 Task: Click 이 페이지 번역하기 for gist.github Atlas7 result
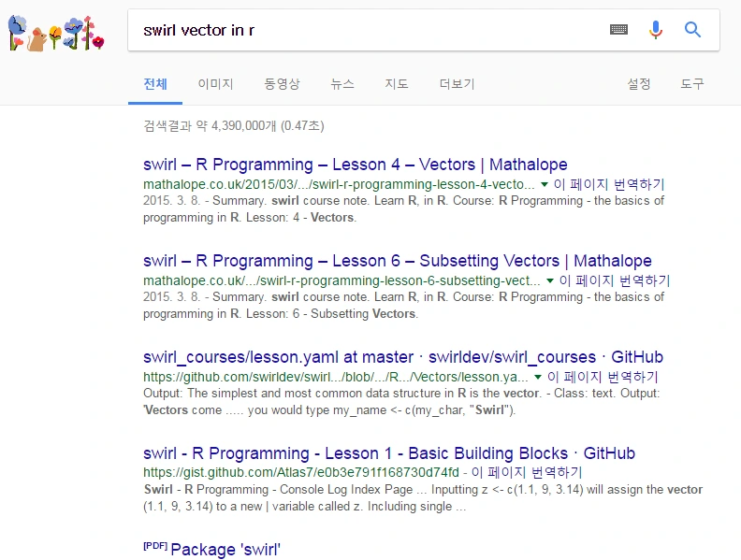point(527,472)
